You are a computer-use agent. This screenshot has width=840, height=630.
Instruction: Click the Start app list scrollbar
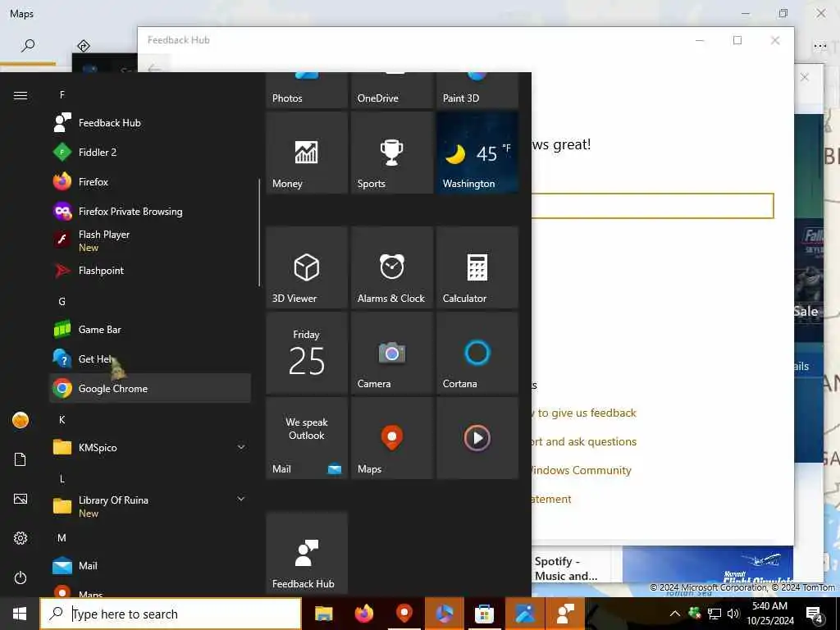(259, 232)
